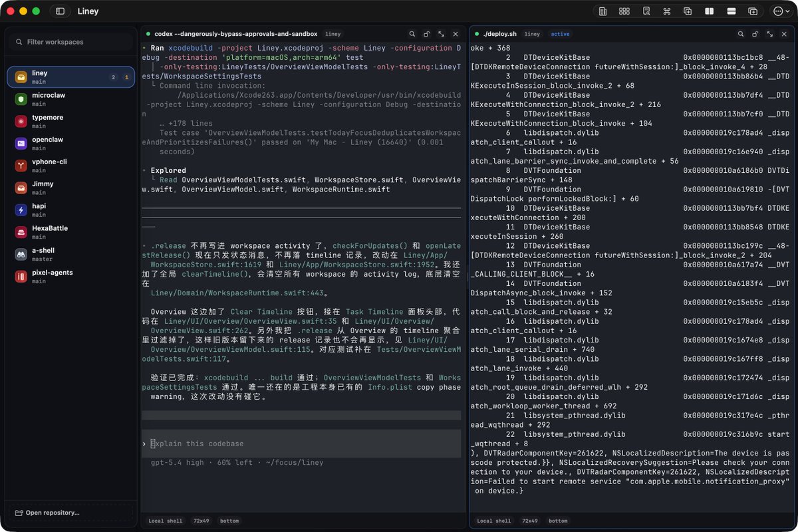This screenshot has height=532, width=798.
Task: Click 72x49 size label in codex pane footer
Action: 202,521
